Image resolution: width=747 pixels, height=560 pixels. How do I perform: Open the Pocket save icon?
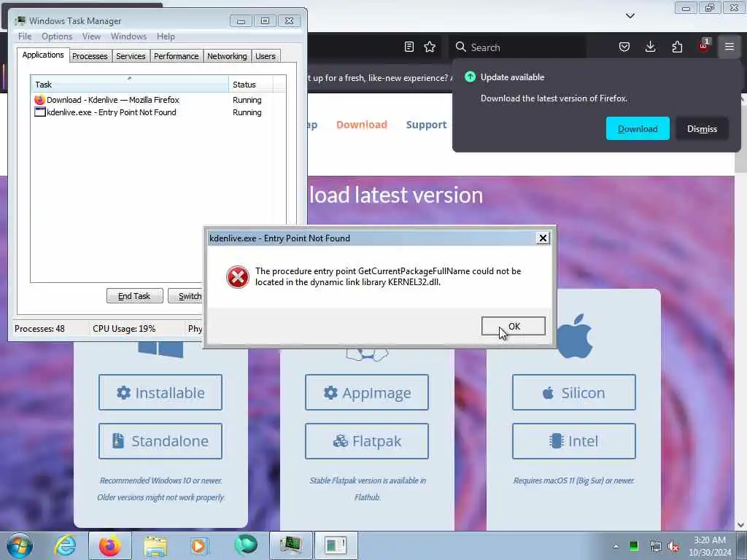pos(624,47)
